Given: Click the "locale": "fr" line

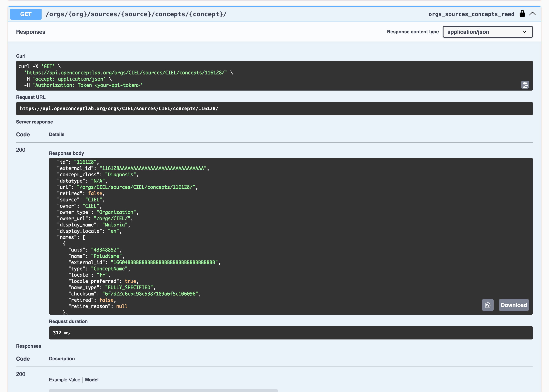Looking at the screenshot, I should pyautogui.click(x=89, y=275).
